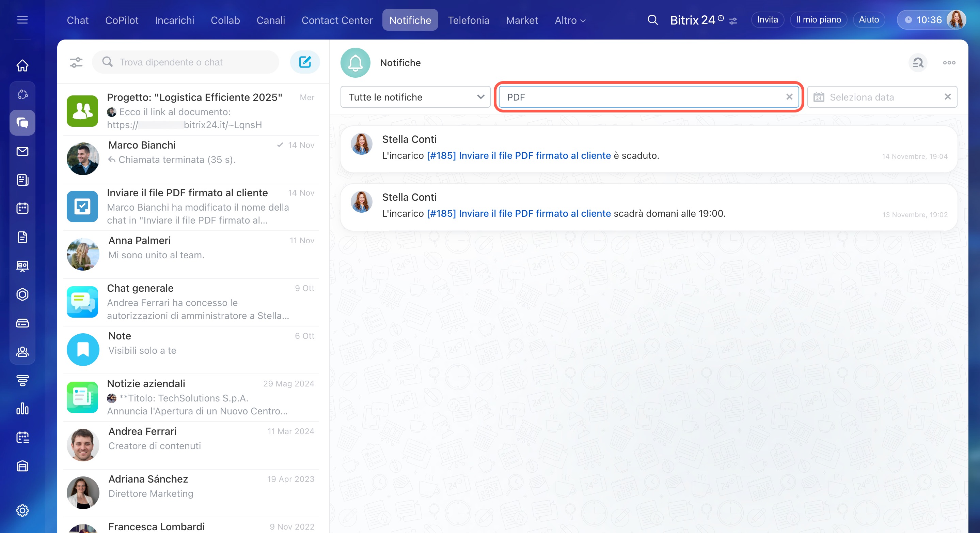Clear the PDF search text with X
Screen dimensions: 980x533
pos(789,97)
